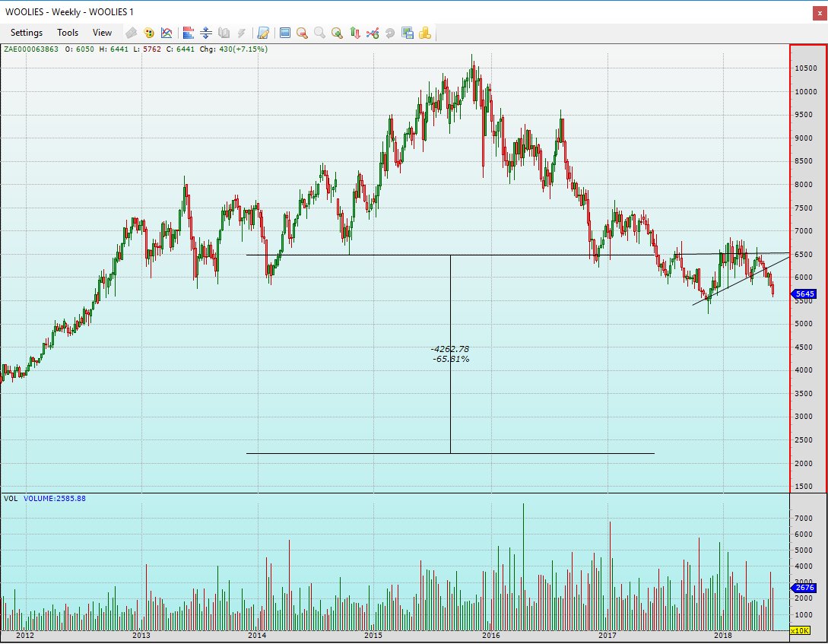Click the x10K volume multiplier label
The image size is (828, 644).
(800, 631)
